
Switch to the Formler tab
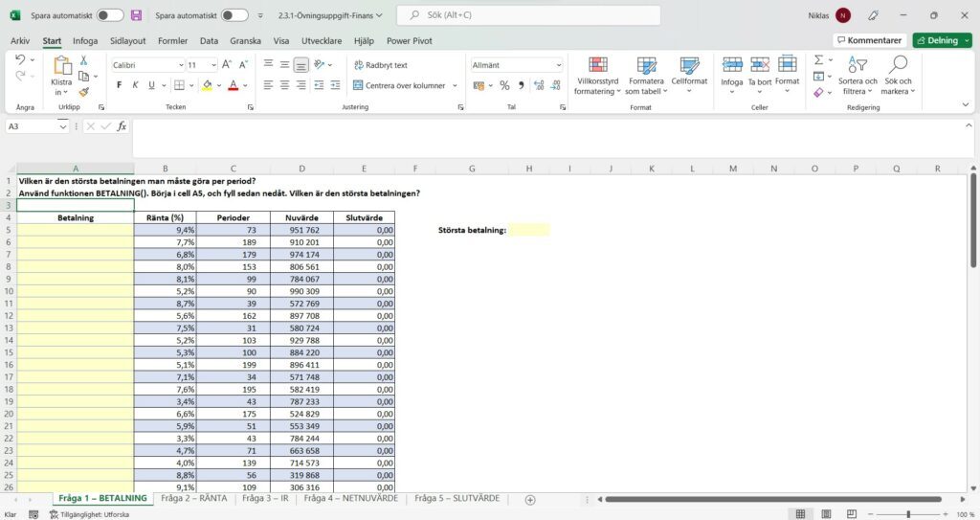[172, 40]
